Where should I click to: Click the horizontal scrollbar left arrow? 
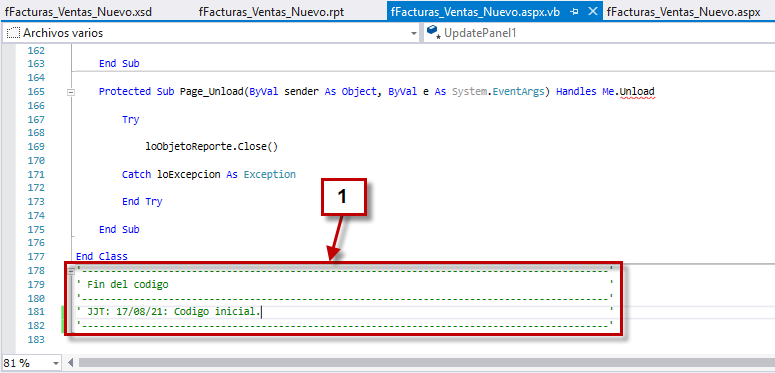pos(70,363)
